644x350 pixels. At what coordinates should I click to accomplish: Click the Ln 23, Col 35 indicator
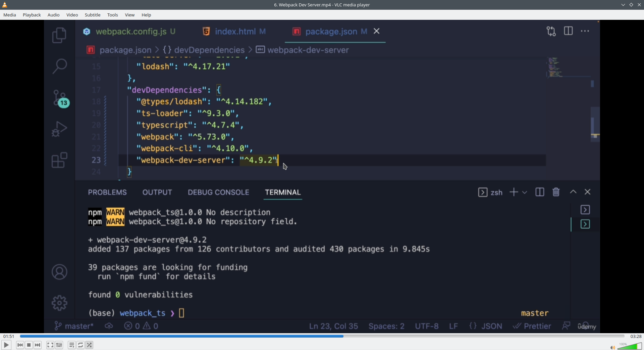pyautogui.click(x=333, y=326)
